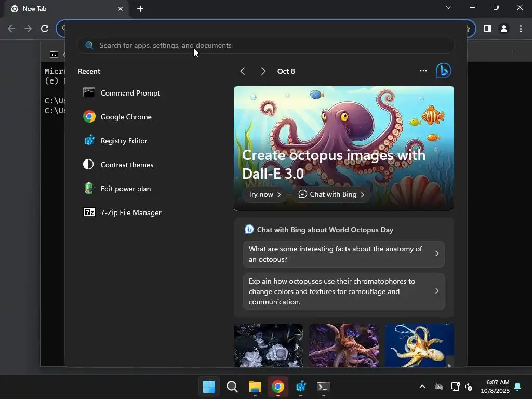
Task: Open Command Prompt from Recent list
Action: click(122, 93)
